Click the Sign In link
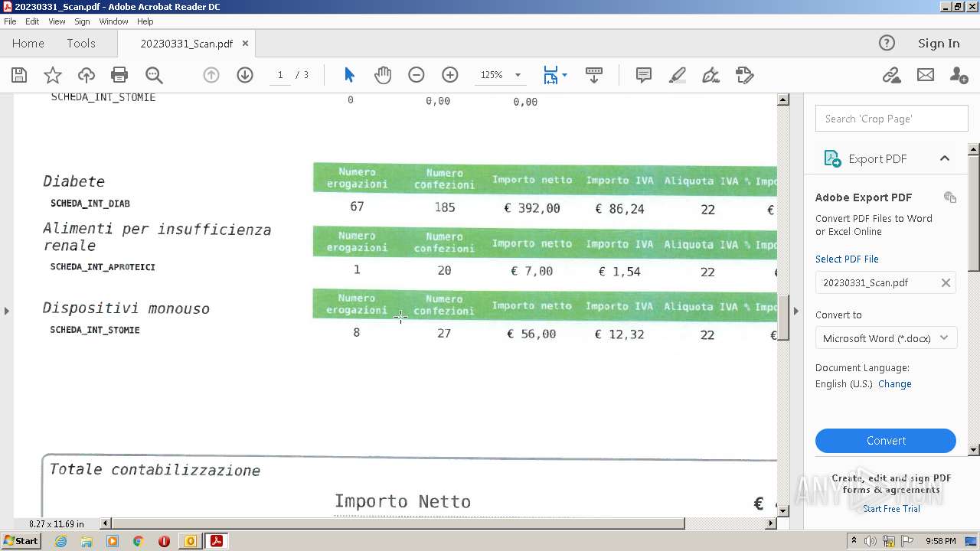The image size is (980, 551). (939, 43)
